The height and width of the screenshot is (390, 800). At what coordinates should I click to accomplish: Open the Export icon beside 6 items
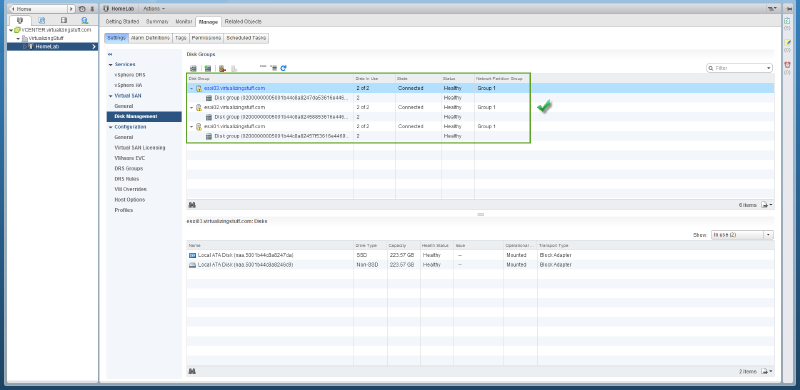(766, 205)
